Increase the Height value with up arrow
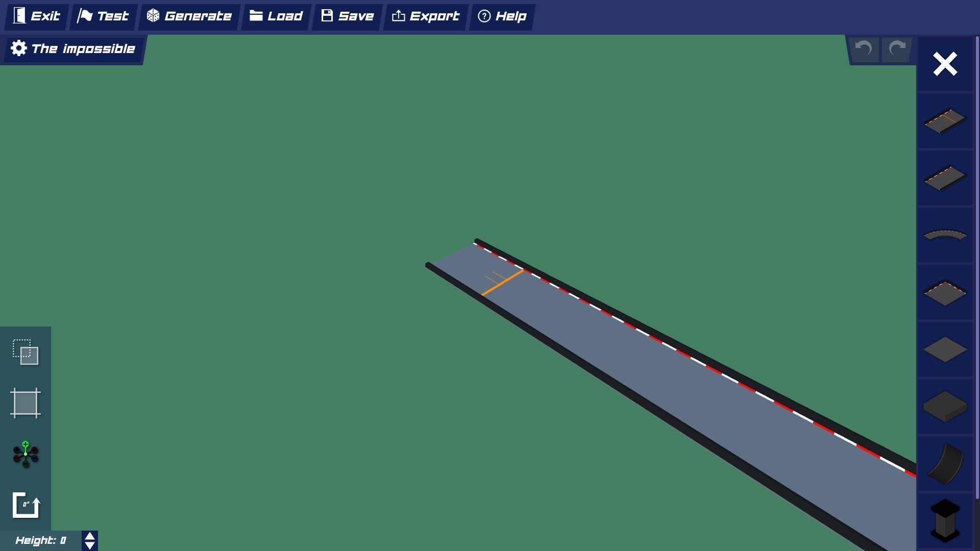980x551 pixels. coord(90,536)
